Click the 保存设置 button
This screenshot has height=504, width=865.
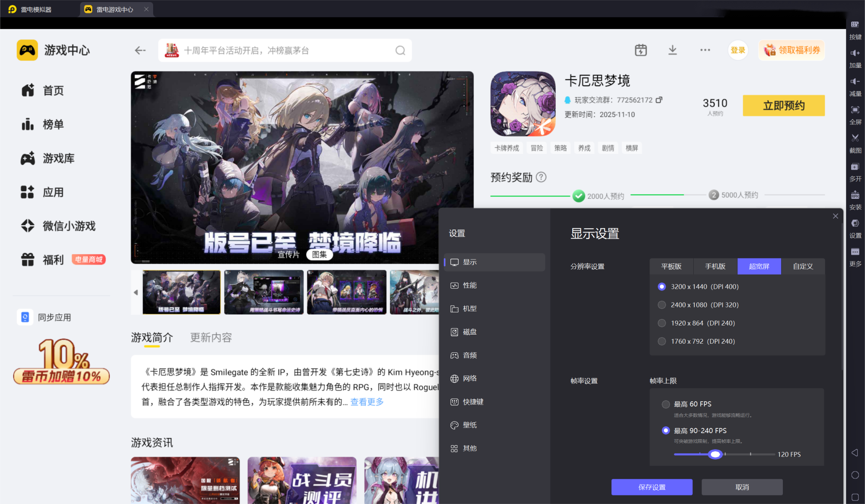point(652,487)
